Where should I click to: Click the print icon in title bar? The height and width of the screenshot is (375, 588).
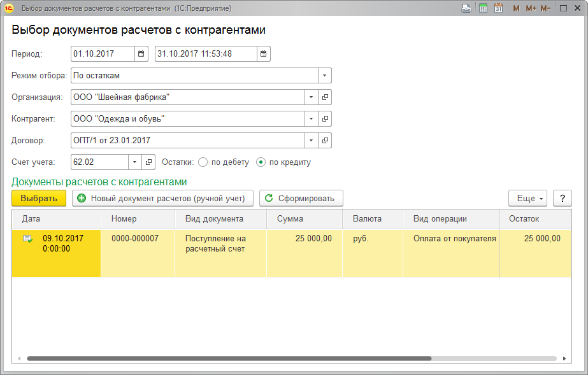pyautogui.click(x=466, y=8)
